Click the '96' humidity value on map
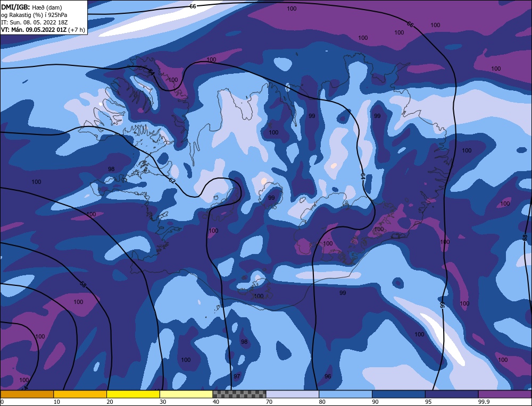Image resolution: width=532 pixels, height=406 pixels. [327, 376]
